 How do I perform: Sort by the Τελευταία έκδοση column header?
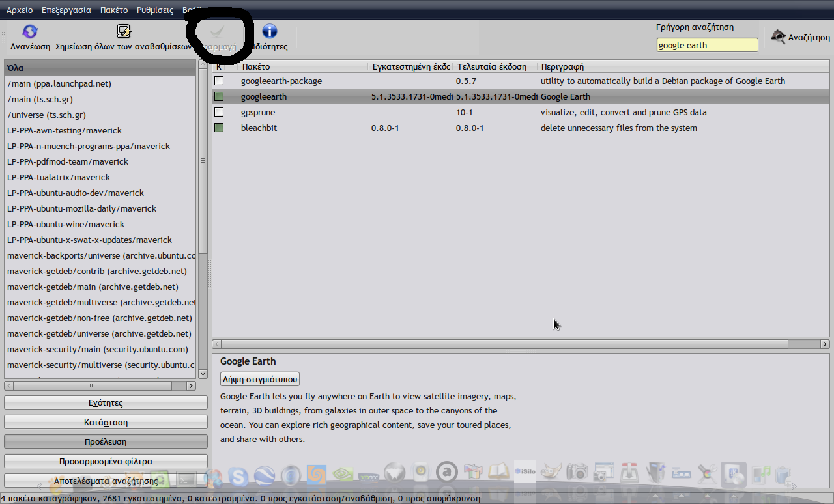coord(495,66)
